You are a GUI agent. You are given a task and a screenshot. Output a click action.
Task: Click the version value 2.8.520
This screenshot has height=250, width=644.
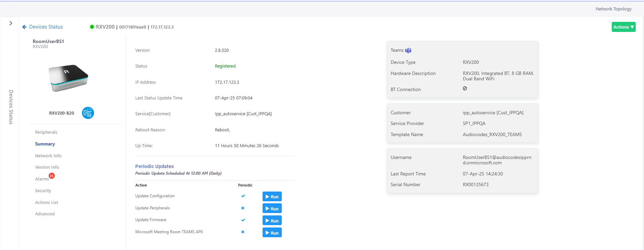(x=222, y=50)
